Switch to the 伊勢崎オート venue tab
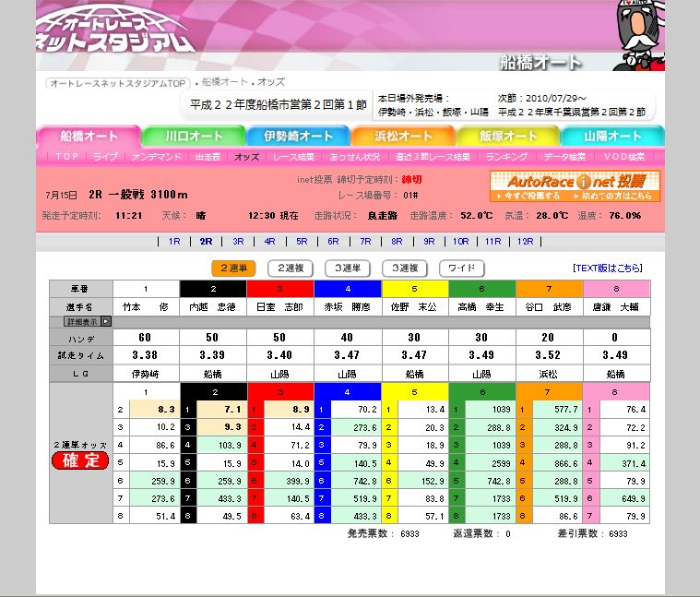 click(298, 137)
